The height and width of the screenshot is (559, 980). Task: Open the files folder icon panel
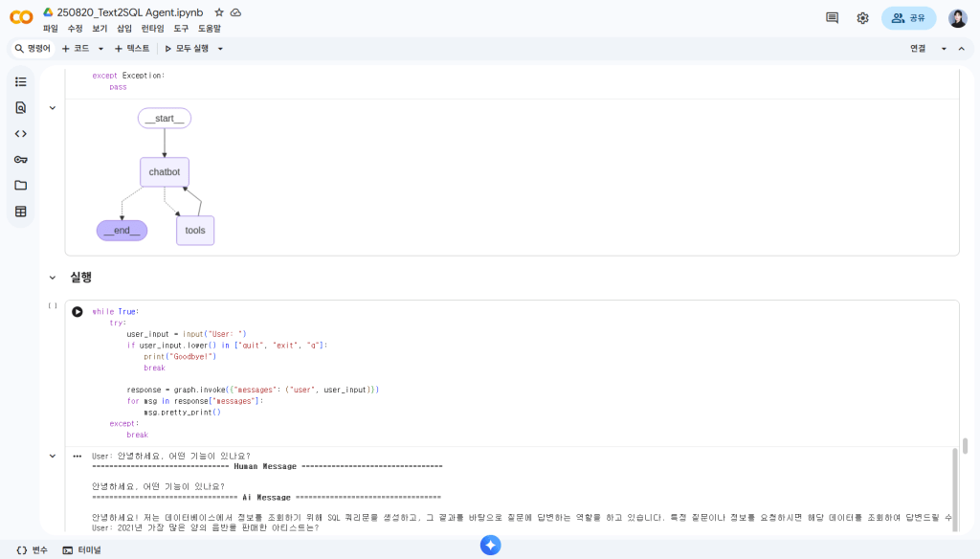pyautogui.click(x=21, y=186)
